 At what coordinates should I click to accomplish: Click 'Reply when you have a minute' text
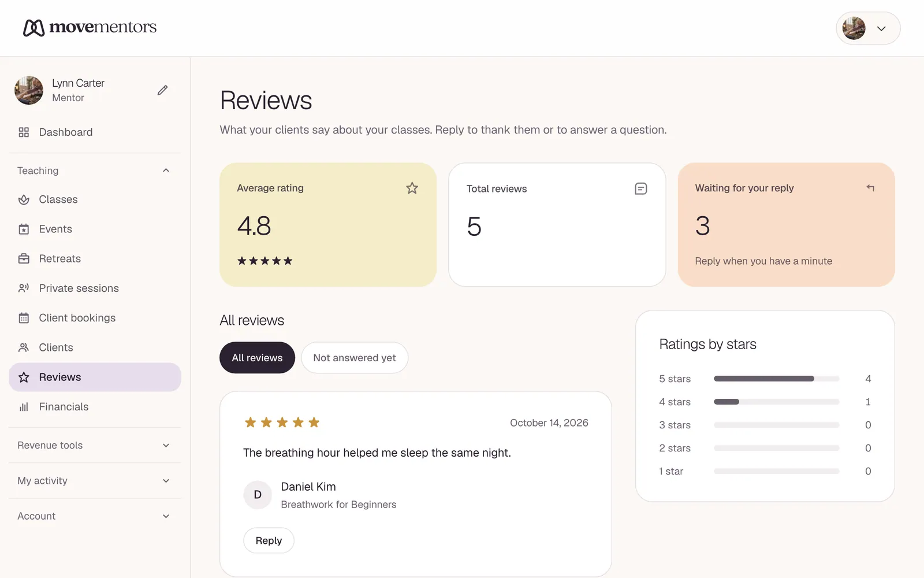pos(763,261)
